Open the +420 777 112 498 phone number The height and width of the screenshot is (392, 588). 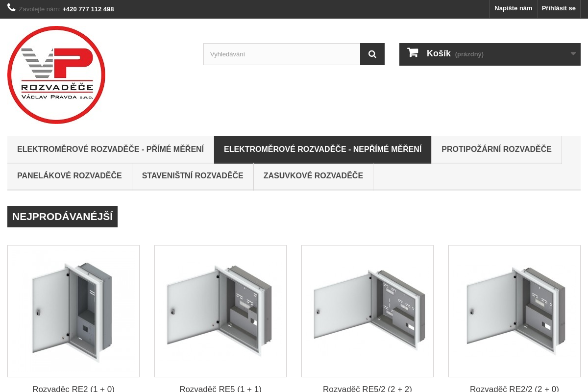[x=88, y=9]
